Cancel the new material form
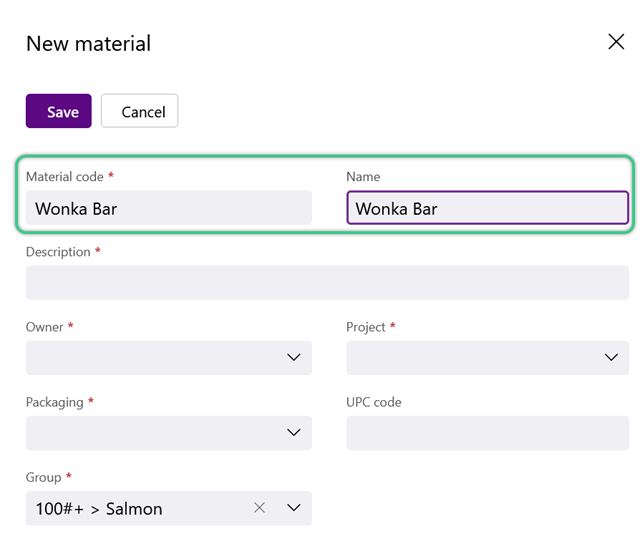 coord(140,111)
